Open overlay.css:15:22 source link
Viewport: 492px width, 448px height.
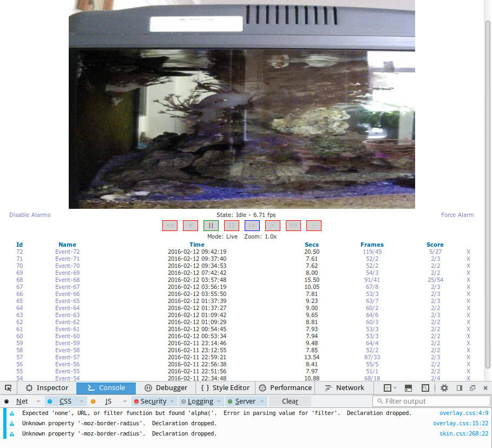tap(461, 423)
